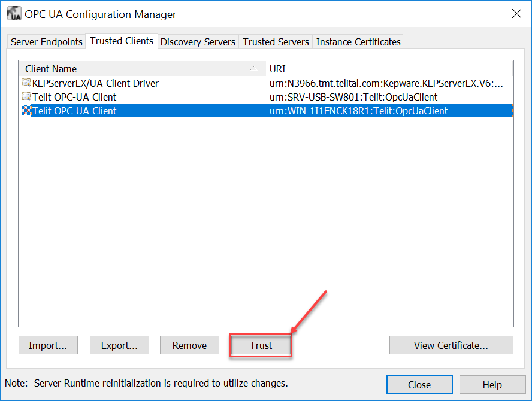Viewport: 532px width, 401px height.
Task: Click the OPC UA app icon in title bar
Action: [14, 14]
